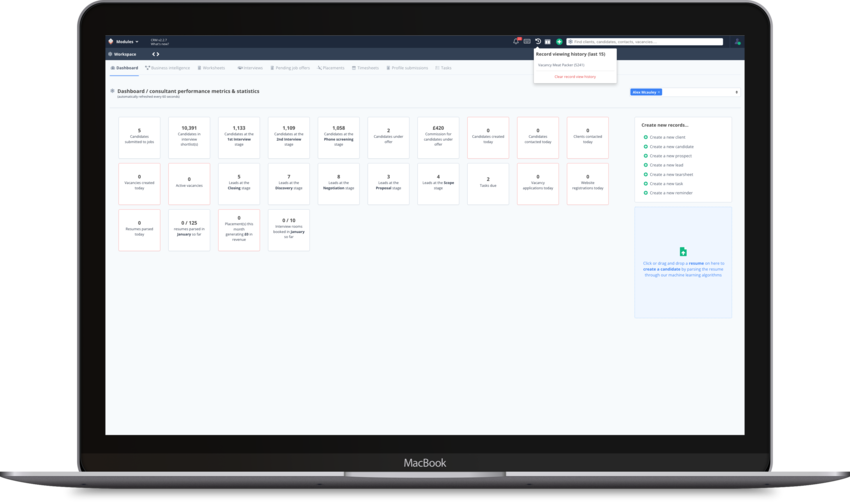Screen dimensions: 850x503
Task: Open the Worksheets tab
Action: tap(211, 68)
